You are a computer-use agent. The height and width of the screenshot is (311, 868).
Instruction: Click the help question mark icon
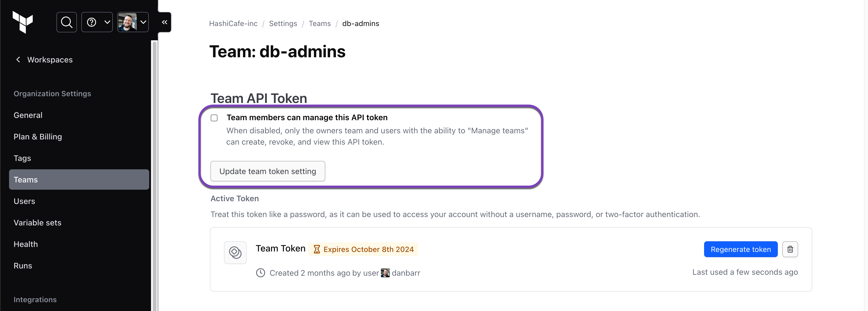point(92,22)
